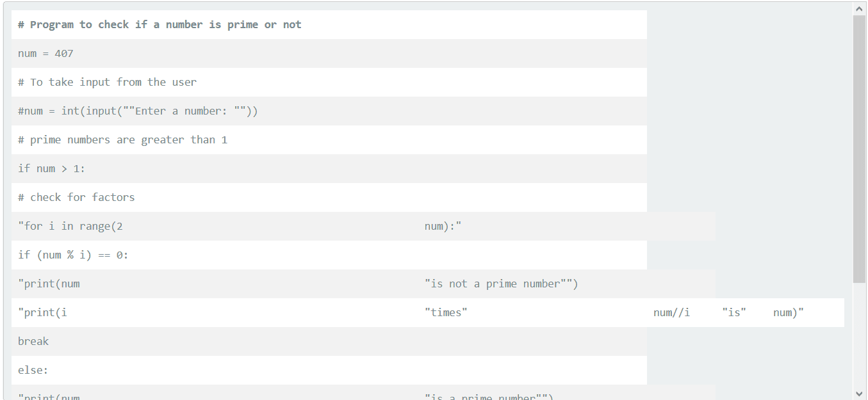Viewport: 868px width, 400px height.
Task: Select the "num = 407" cell
Action: coord(46,54)
